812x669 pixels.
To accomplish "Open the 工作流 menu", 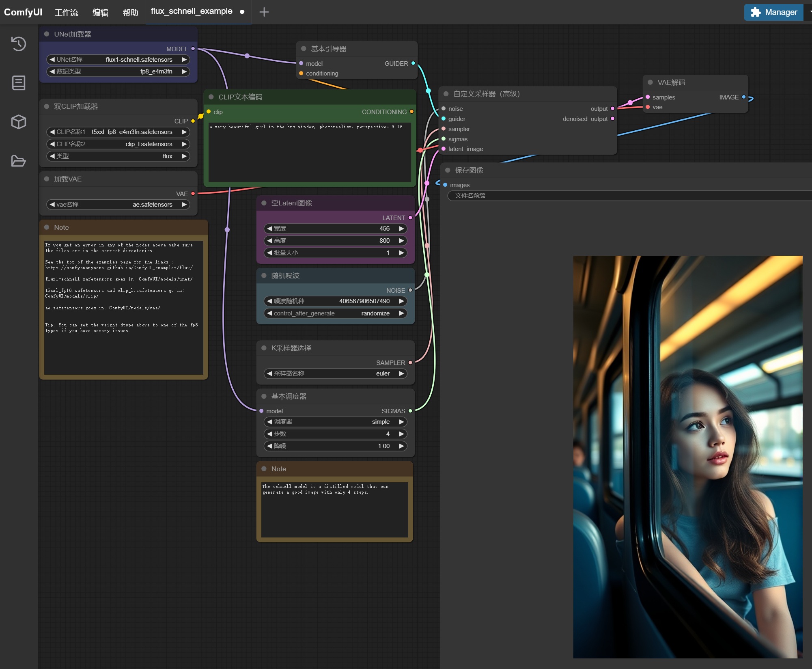I will (66, 13).
